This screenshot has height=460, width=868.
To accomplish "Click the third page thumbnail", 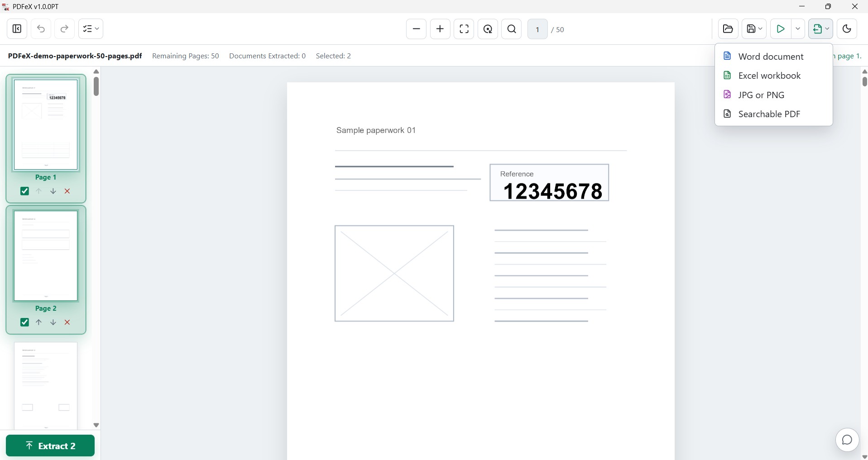I will click(46, 385).
